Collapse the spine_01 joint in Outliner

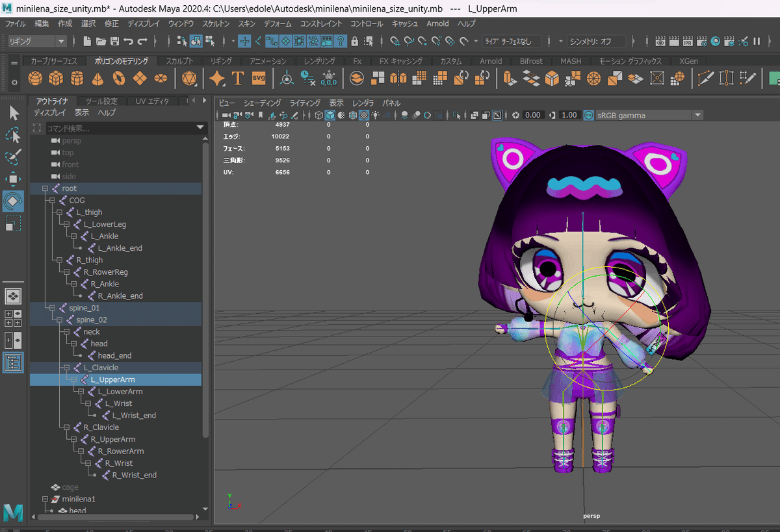[x=52, y=308]
